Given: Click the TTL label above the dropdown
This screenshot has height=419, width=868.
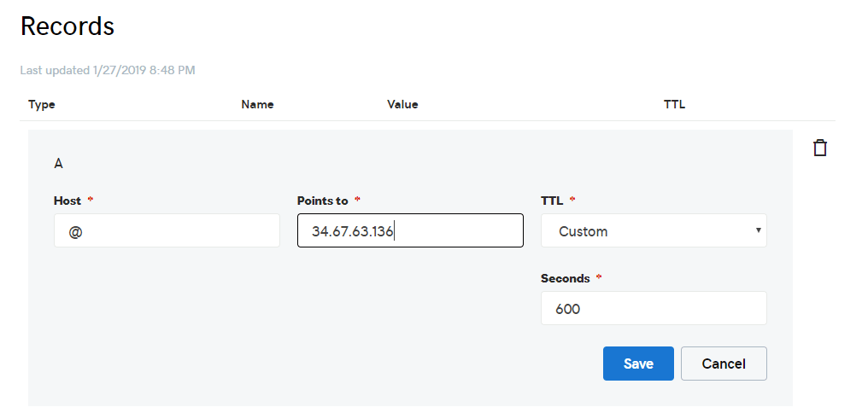Looking at the screenshot, I should click(x=552, y=201).
